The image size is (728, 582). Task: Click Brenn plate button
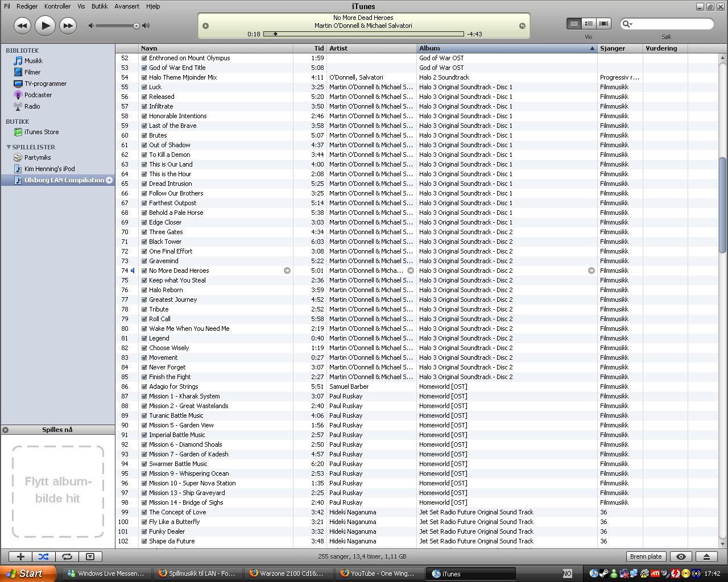click(x=646, y=556)
